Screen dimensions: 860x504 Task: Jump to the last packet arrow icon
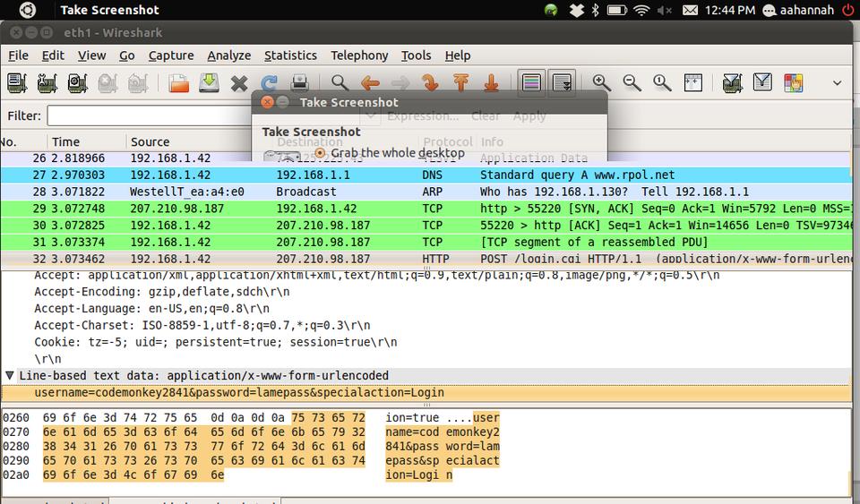tap(491, 83)
